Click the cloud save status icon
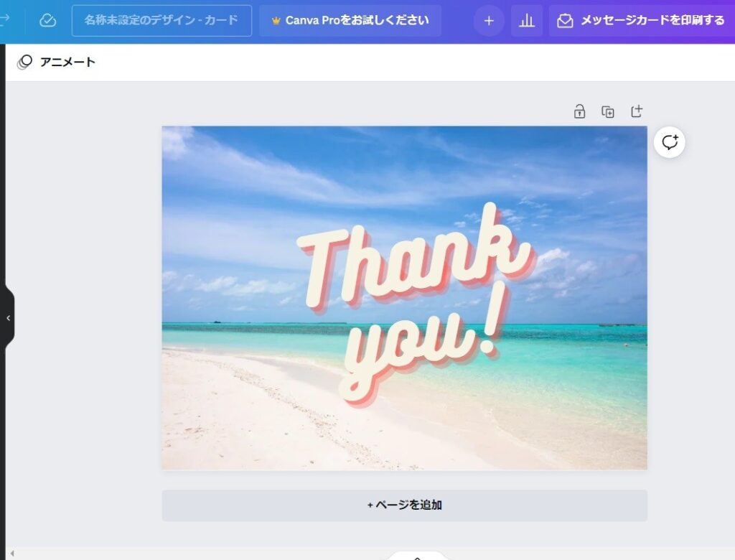 pyautogui.click(x=47, y=21)
